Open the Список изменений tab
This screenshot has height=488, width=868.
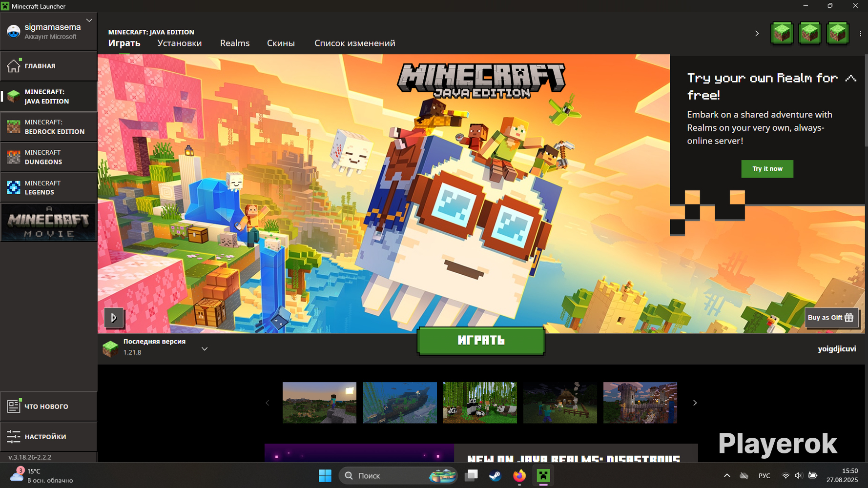pyautogui.click(x=355, y=43)
